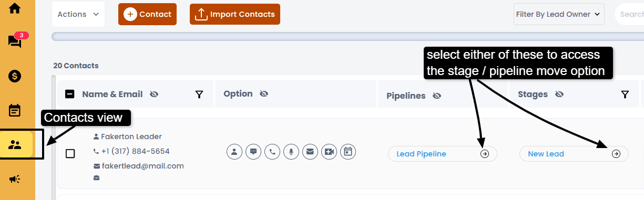Viewport: 644px width, 200px height.
Task: Hide the Pipelines column via eye icon
Action: pyautogui.click(x=436, y=96)
